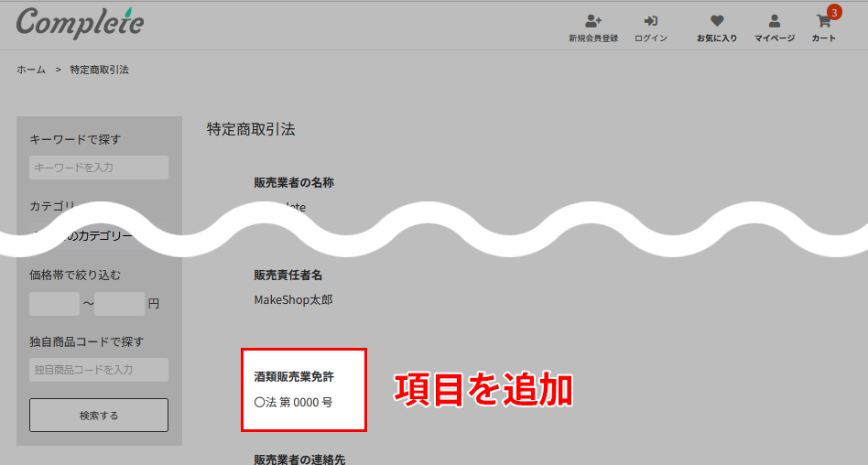Viewport: 868px width, 465px height.
Task: Click the maximum price input before 円
Action: point(119,304)
